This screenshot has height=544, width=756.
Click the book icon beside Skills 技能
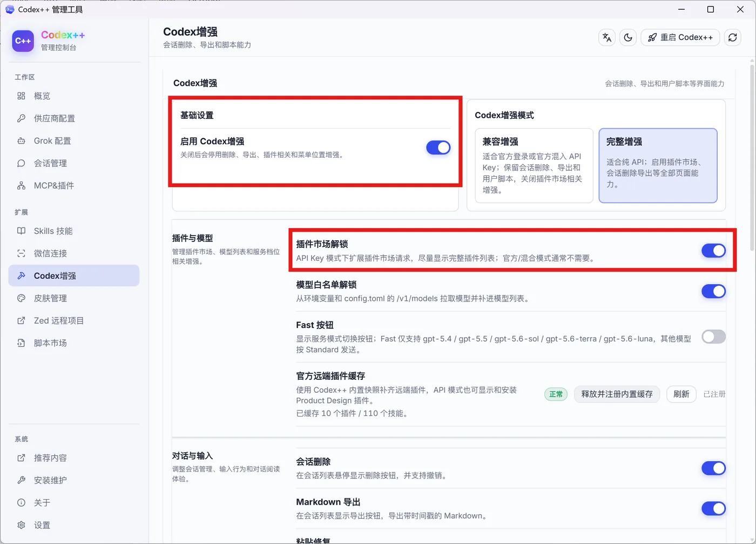tap(21, 231)
